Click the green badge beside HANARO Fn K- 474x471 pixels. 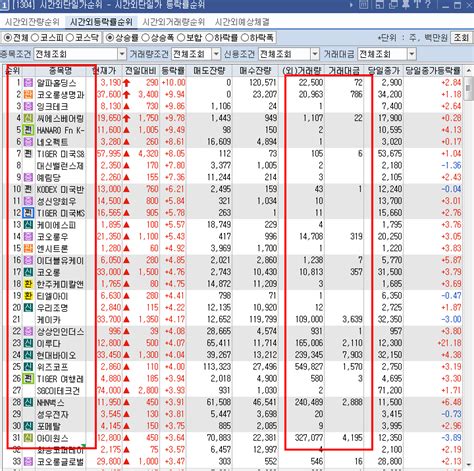pyautogui.click(x=28, y=130)
